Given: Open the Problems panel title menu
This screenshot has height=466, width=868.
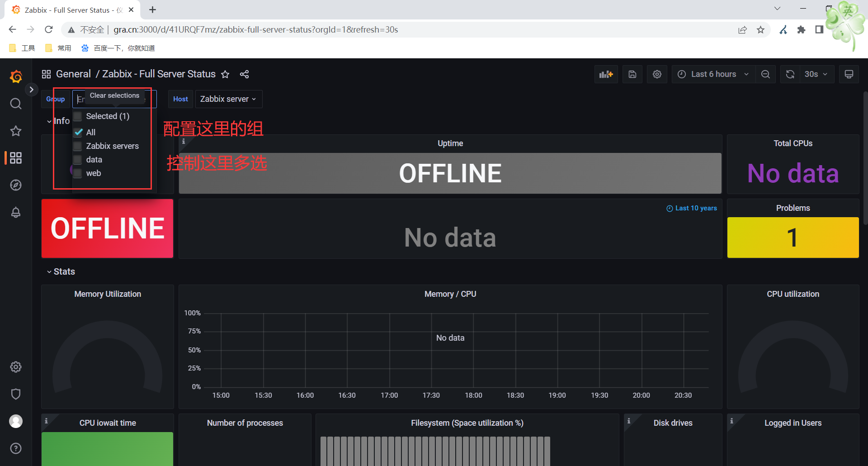Looking at the screenshot, I should click(x=793, y=208).
